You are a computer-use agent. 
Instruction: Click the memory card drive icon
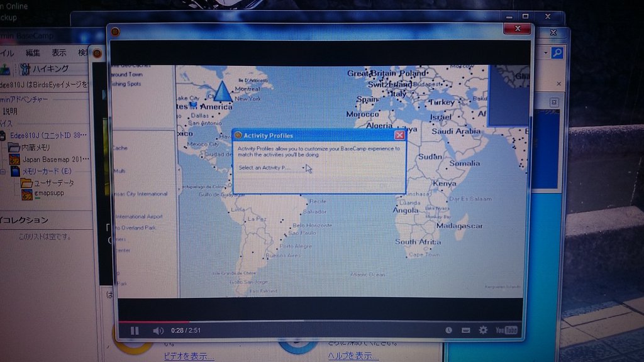15,171
